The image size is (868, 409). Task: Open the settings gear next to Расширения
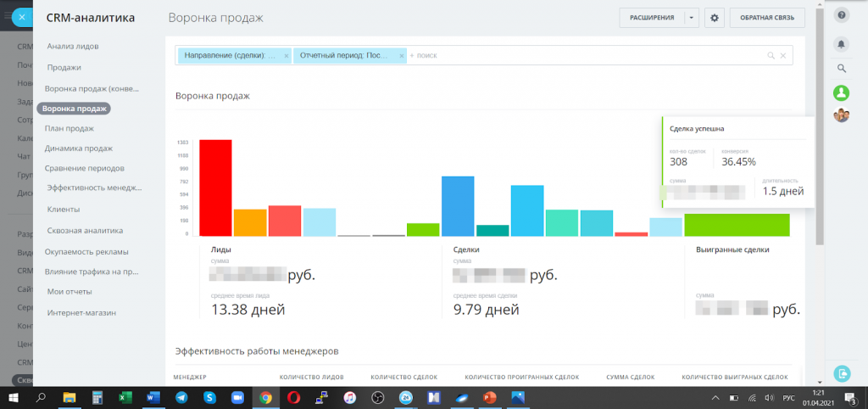click(x=714, y=18)
